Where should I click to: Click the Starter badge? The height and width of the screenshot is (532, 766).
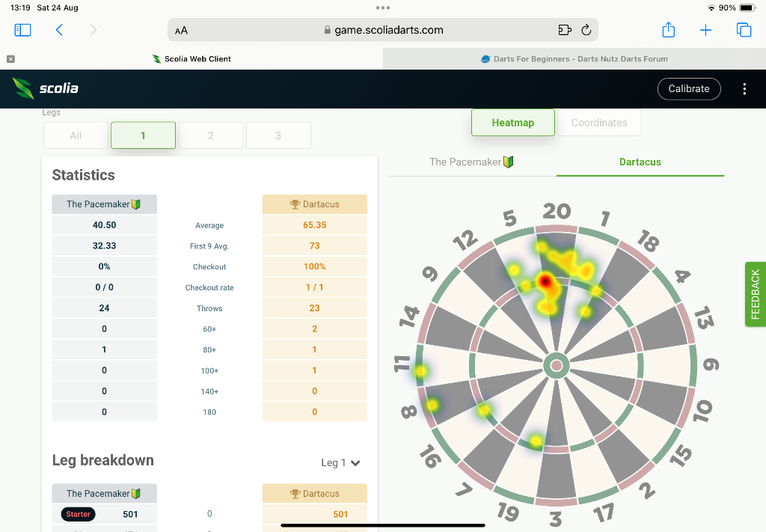[x=78, y=514]
